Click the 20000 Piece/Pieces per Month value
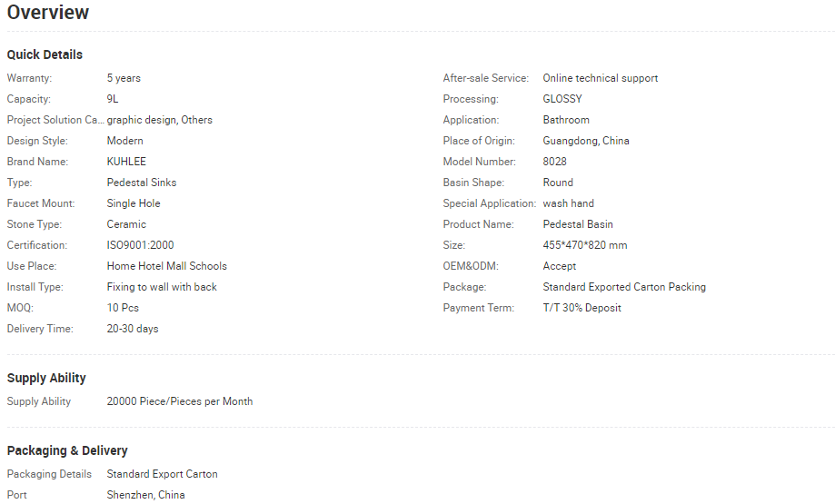The height and width of the screenshot is (504, 835). [180, 401]
